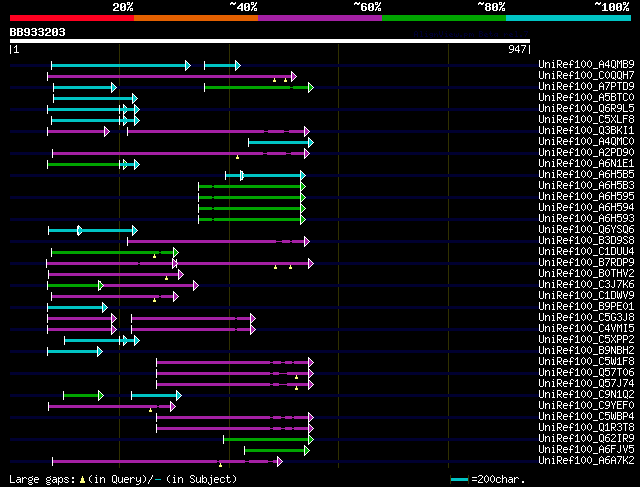Viewport: 640px width, 487px height.
Task: Click the cyan alignment bar in B9NBH2 row
Action: 75,351
